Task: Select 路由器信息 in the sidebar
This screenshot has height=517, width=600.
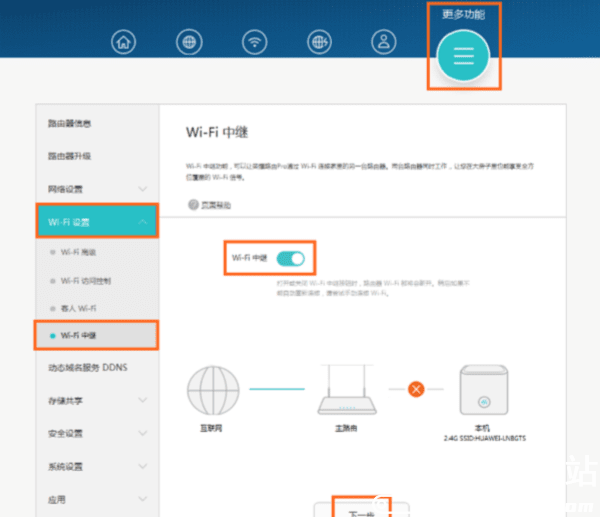Action: point(70,124)
